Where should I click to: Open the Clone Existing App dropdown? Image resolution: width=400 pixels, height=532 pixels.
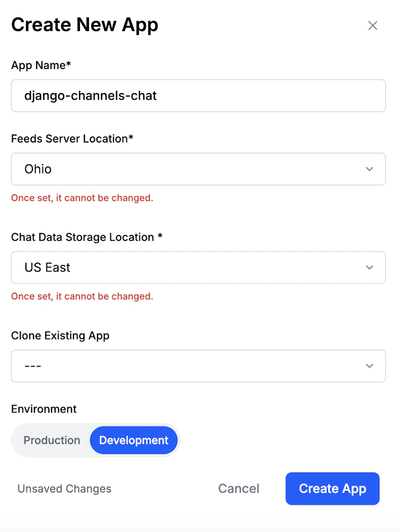click(198, 366)
